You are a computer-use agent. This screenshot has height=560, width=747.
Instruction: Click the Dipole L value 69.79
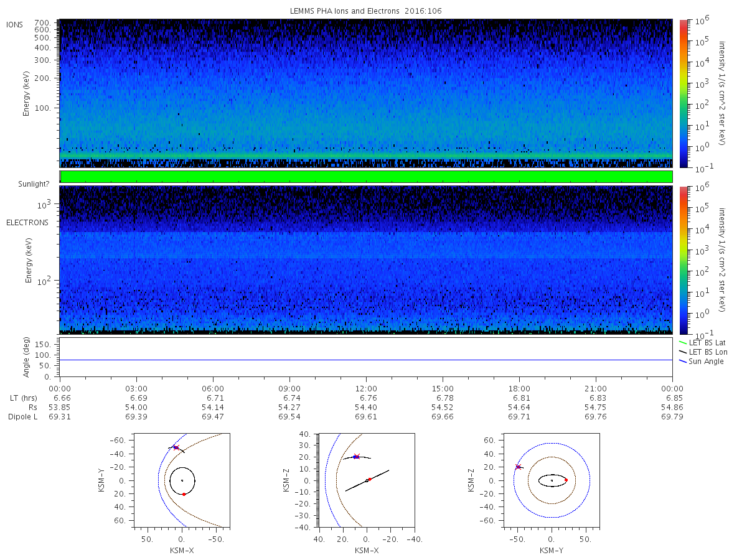[672, 416]
